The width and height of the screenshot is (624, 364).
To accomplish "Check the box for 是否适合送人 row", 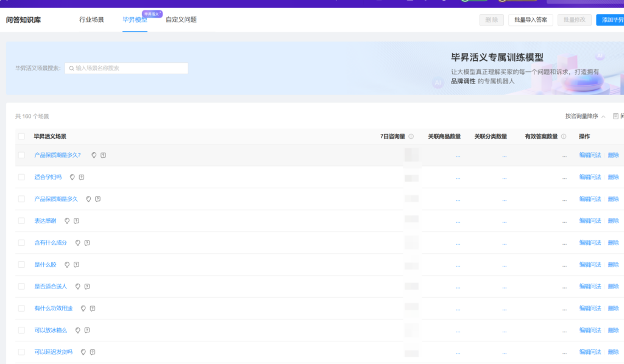I will 21,286.
